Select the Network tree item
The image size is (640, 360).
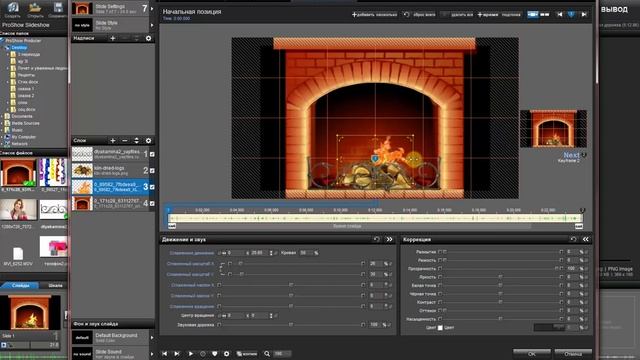click(x=20, y=144)
